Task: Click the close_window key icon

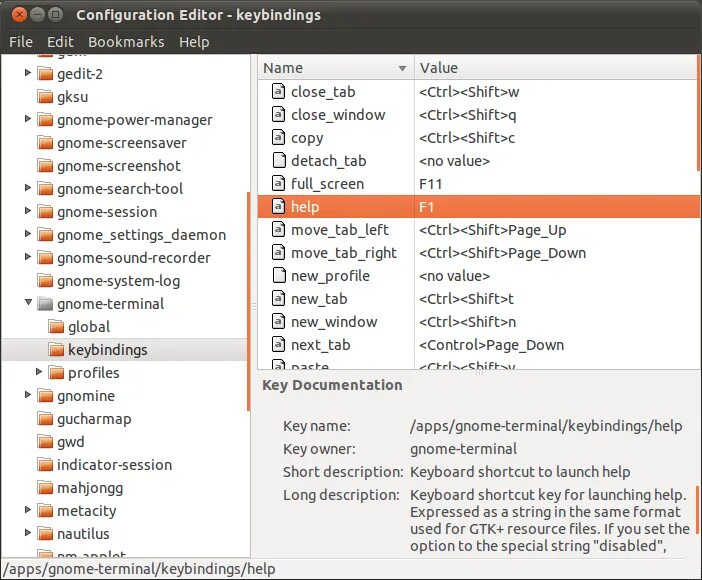Action: tap(278, 115)
